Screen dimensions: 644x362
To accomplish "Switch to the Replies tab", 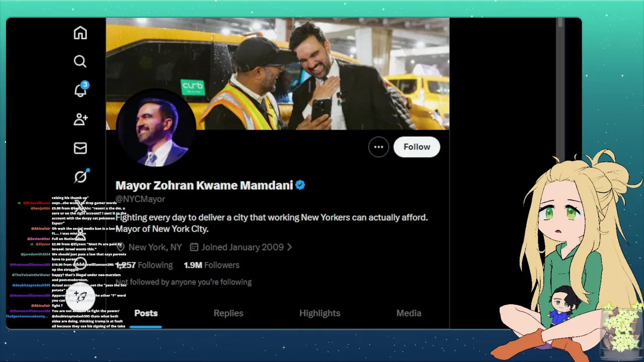I will (x=228, y=313).
